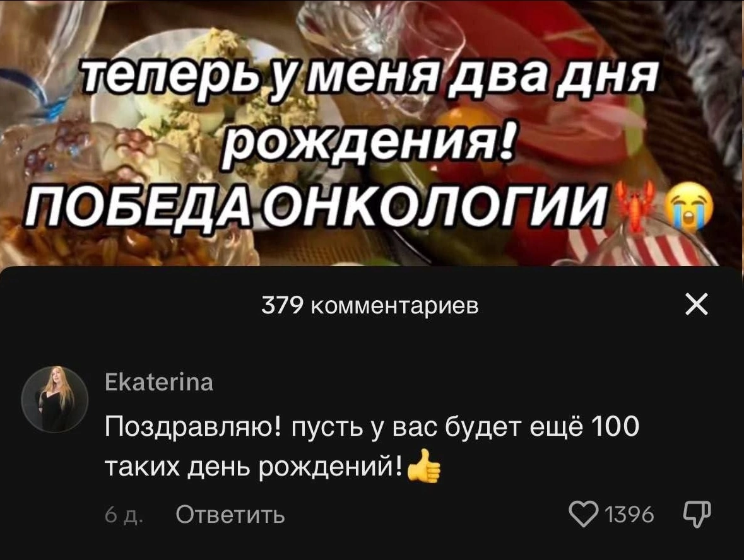Tap the thumbs-down dislike icon on the comment

pos(697,515)
